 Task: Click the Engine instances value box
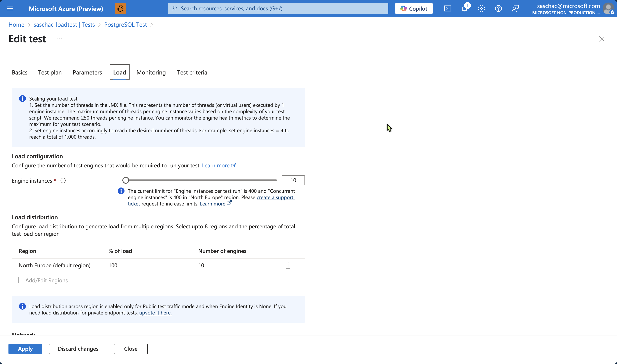293,180
